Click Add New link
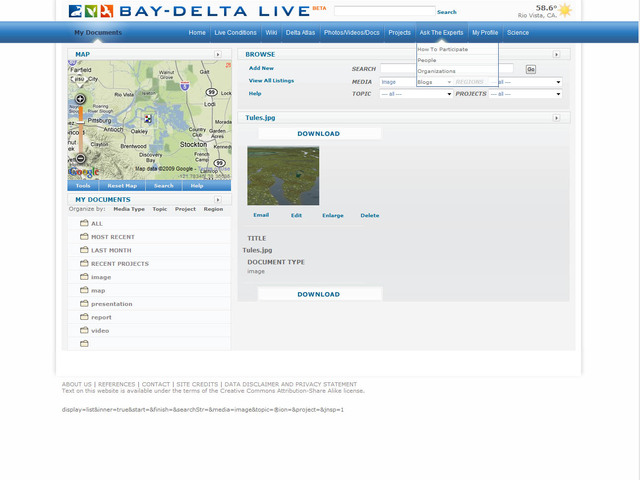This screenshot has height=480, width=640. (x=261, y=68)
